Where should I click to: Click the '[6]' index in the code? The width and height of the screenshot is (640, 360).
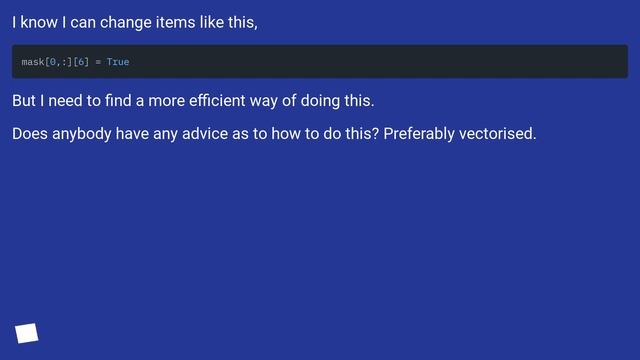(x=81, y=62)
